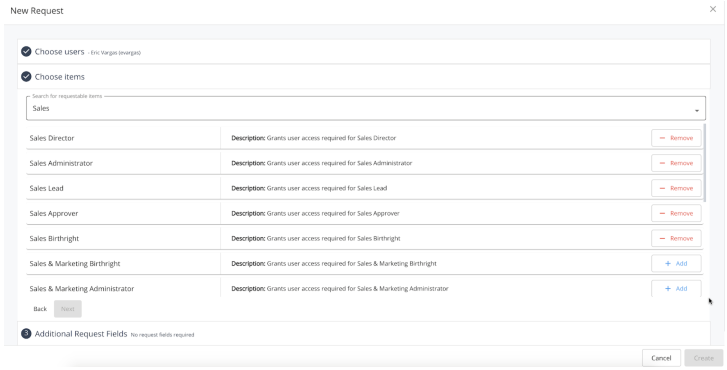Click the items list vertical scrollbar
The height and width of the screenshot is (370, 727).
click(x=704, y=162)
